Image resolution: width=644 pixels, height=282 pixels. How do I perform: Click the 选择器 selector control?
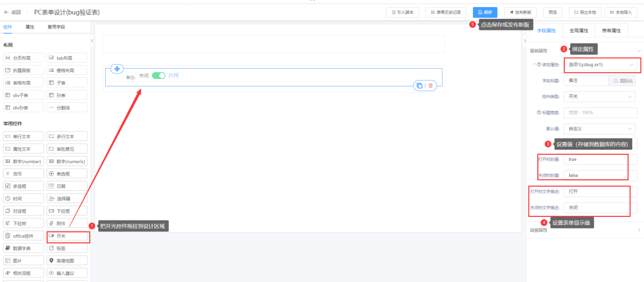tap(67, 199)
